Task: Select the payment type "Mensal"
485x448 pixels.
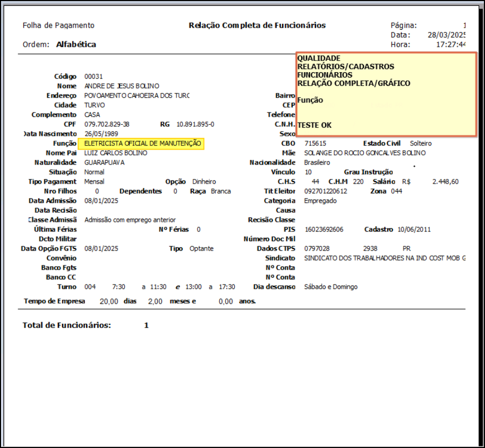Action: pyautogui.click(x=95, y=182)
